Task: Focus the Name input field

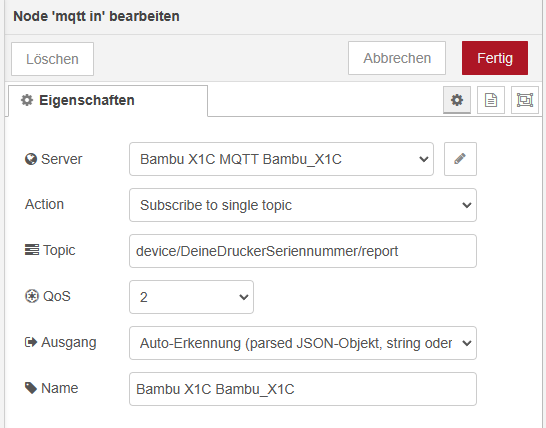Action: pyautogui.click(x=303, y=389)
